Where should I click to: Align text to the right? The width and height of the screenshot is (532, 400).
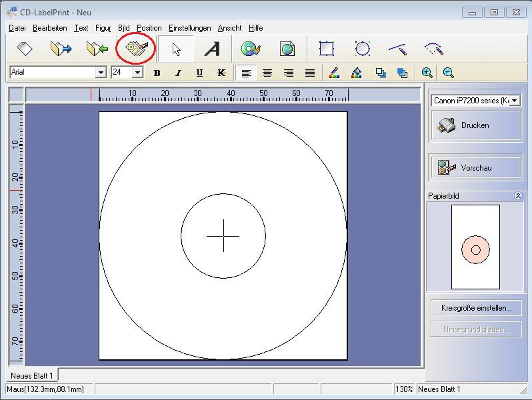pyautogui.click(x=289, y=73)
